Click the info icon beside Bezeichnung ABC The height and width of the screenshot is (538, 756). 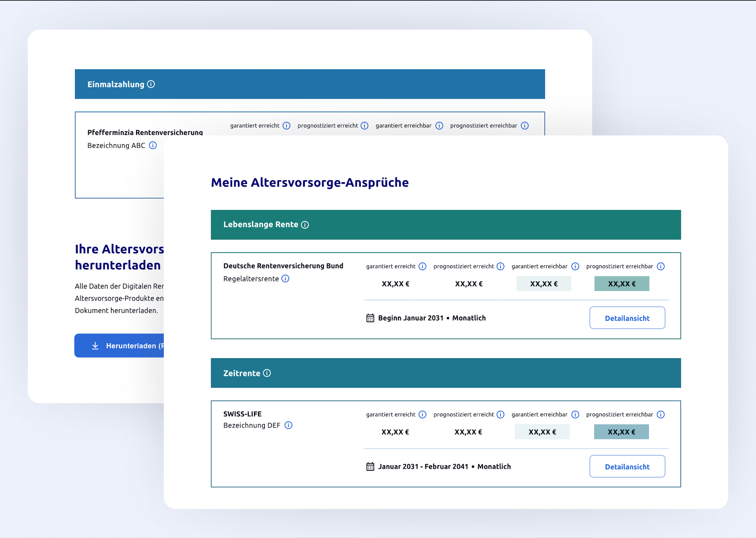pyautogui.click(x=152, y=145)
